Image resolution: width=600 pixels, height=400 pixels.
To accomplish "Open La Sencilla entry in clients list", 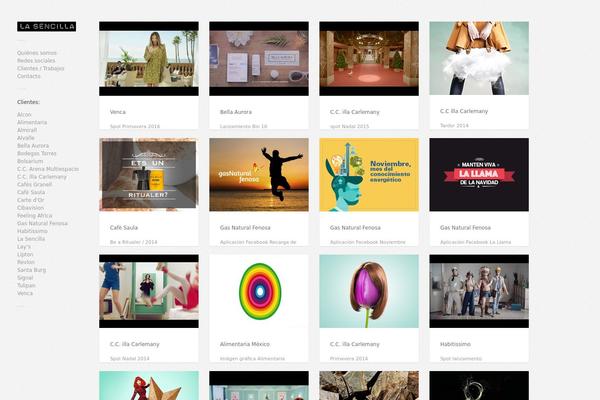I will coord(31,238).
